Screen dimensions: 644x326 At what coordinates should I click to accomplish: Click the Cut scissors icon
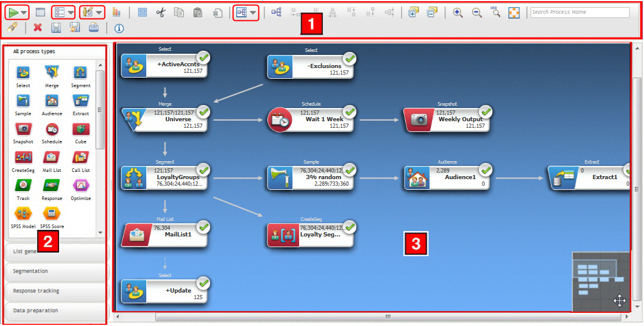(x=160, y=13)
